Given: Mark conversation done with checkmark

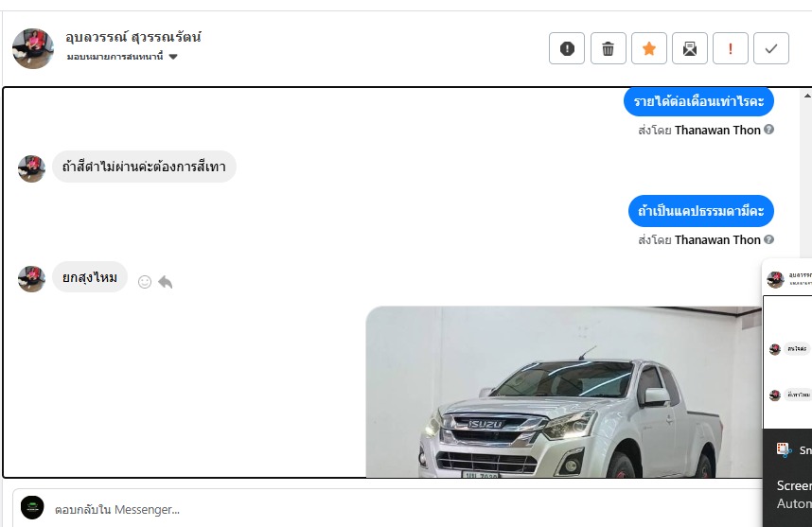Looking at the screenshot, I should (x=771, y=48).
